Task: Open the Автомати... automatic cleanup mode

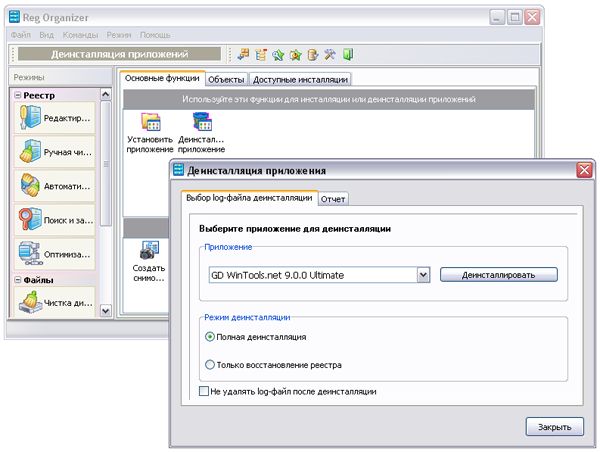Action: click(55, 186)
